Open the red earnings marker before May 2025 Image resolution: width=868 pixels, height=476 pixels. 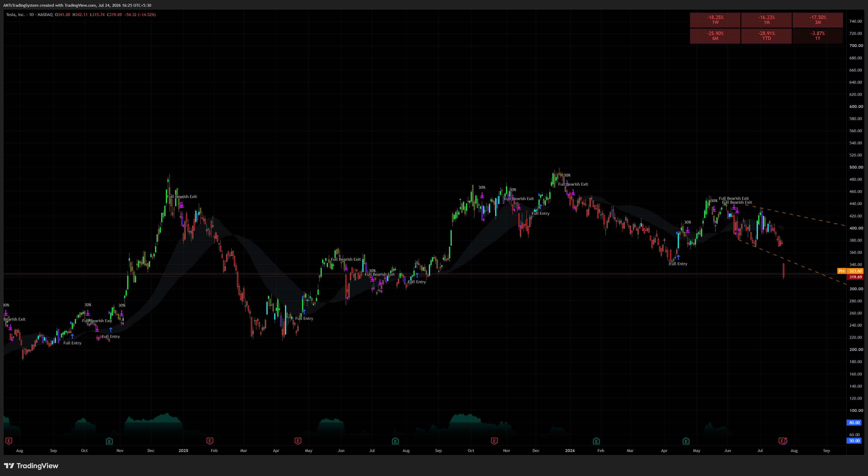click(x=298, y=441)
